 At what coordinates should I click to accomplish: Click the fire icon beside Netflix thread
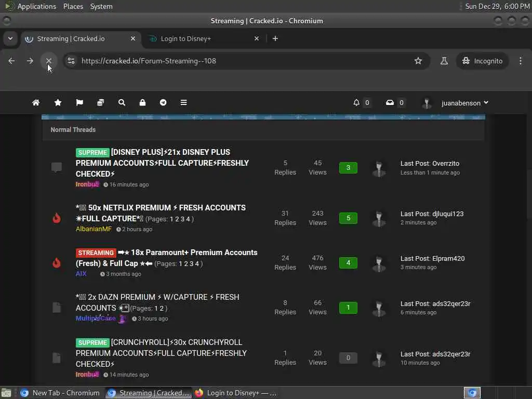[57, 218]
